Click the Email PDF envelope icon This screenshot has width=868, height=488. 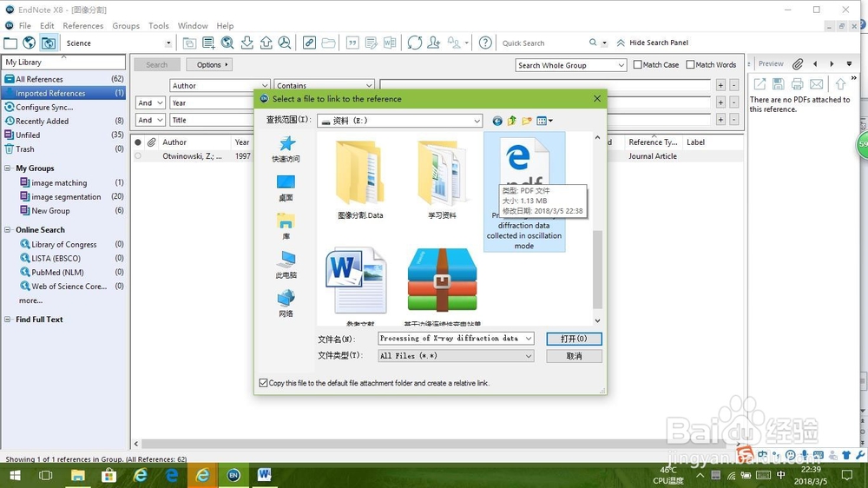817,83
